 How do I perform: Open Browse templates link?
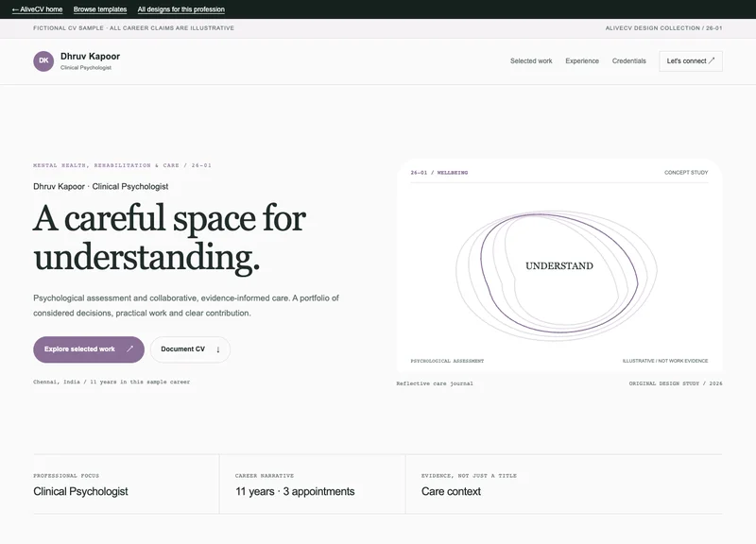(100, 9)
